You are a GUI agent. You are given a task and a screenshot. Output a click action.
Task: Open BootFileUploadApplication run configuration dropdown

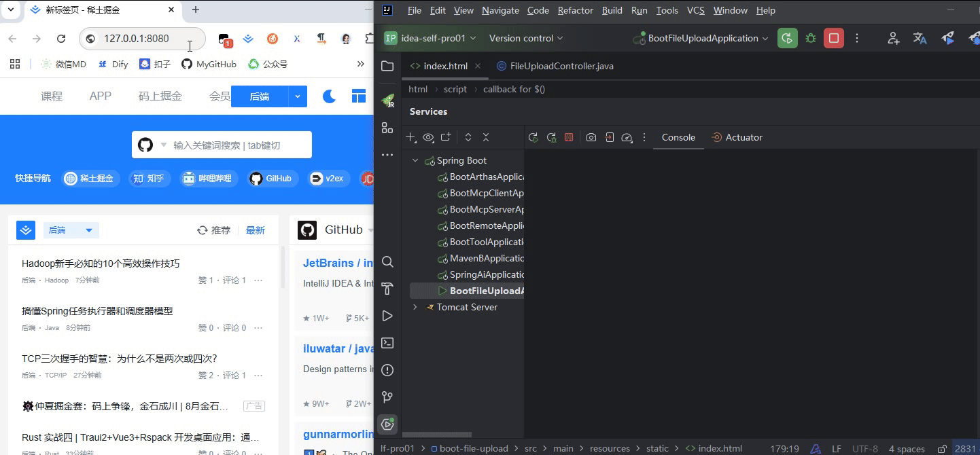coord(700,38)
